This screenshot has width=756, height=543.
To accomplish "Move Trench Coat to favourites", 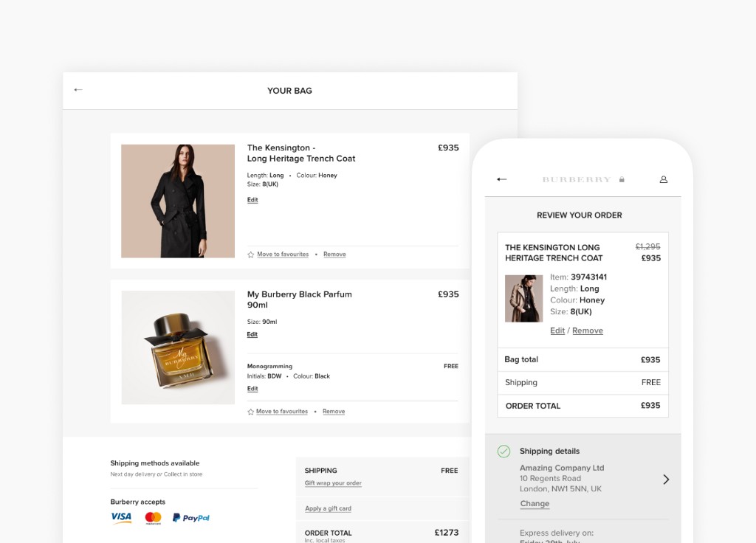I will pyautogui.click(x=283, y=255).
